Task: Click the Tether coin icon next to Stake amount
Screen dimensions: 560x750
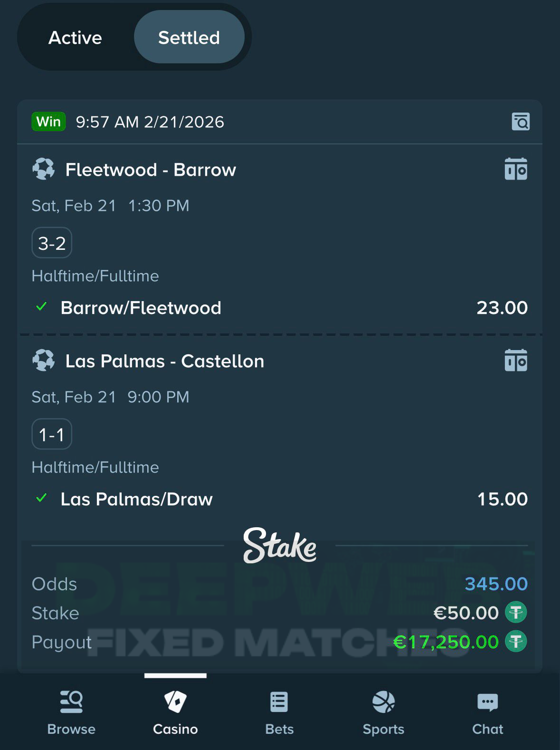Action: point(516,612)
